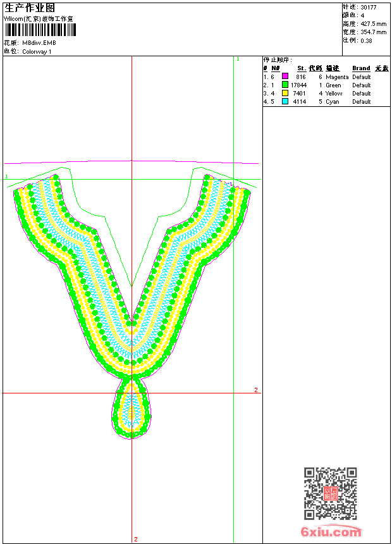Click the Magenta color swatch
This screenshot has height=544, width=392.
[285, 76]
